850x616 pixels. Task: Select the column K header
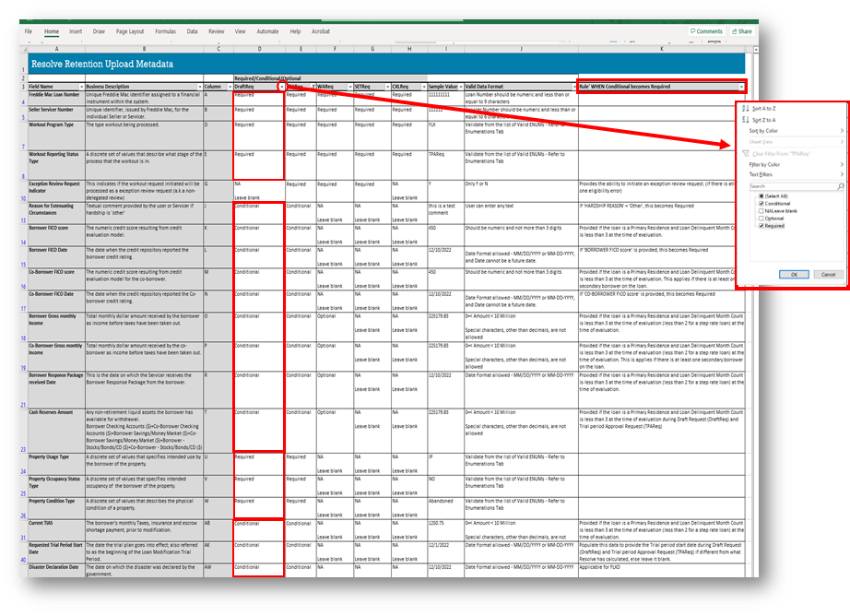[661, 49]
